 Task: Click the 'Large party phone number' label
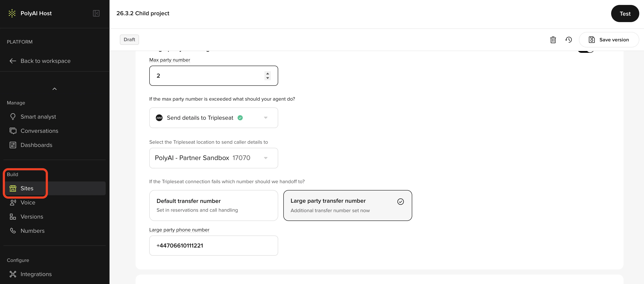click(x=179, y=230)
